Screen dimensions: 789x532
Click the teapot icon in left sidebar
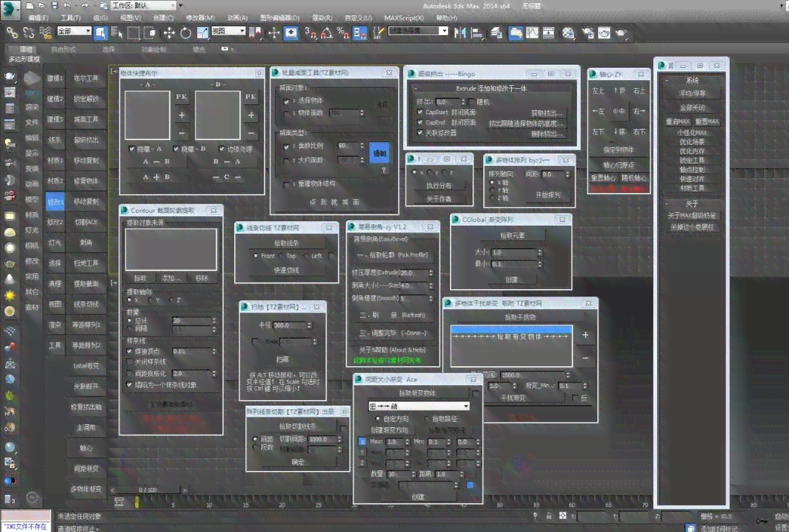click(10, 76)
